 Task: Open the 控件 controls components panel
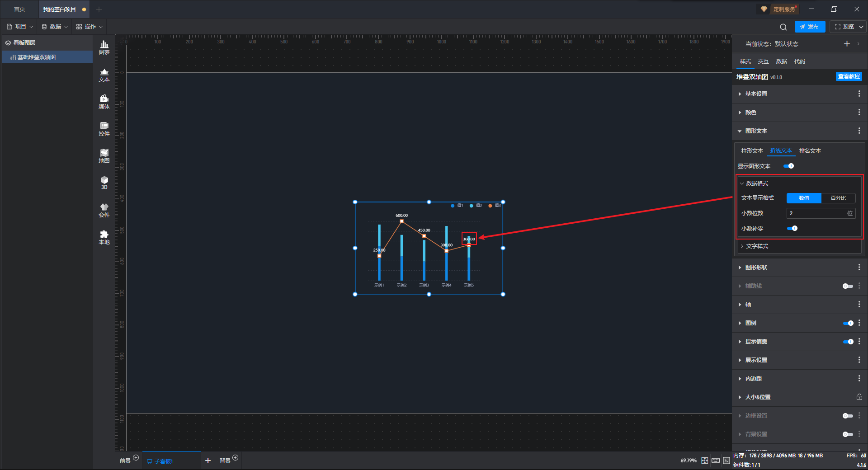tap(104, 129)
